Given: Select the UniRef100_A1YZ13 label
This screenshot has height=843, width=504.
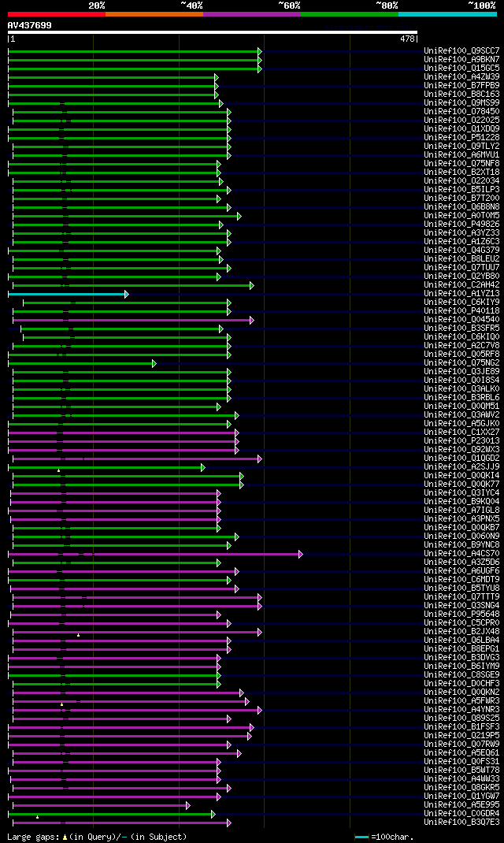Looking at the screenshot, I should 461,294.
